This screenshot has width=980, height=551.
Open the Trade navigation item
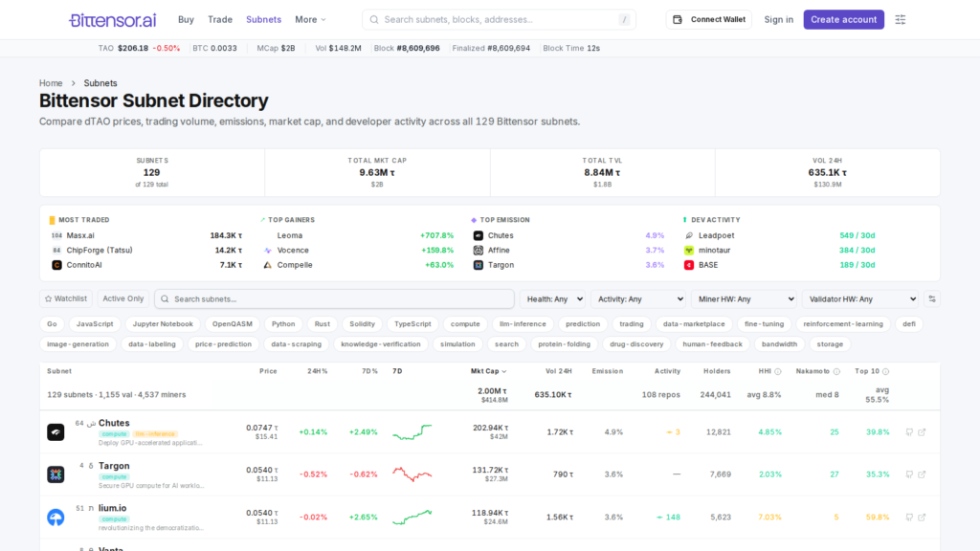point(220,19)
